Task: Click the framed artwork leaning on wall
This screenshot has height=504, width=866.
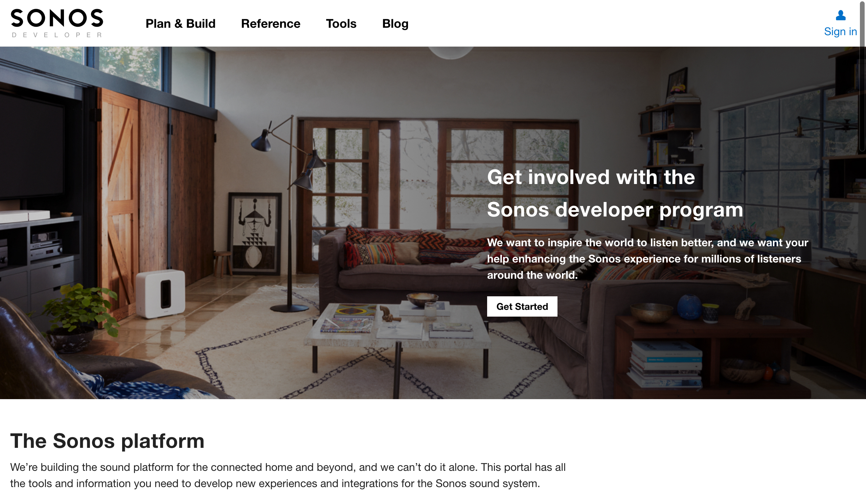Action: coord(255,234)
